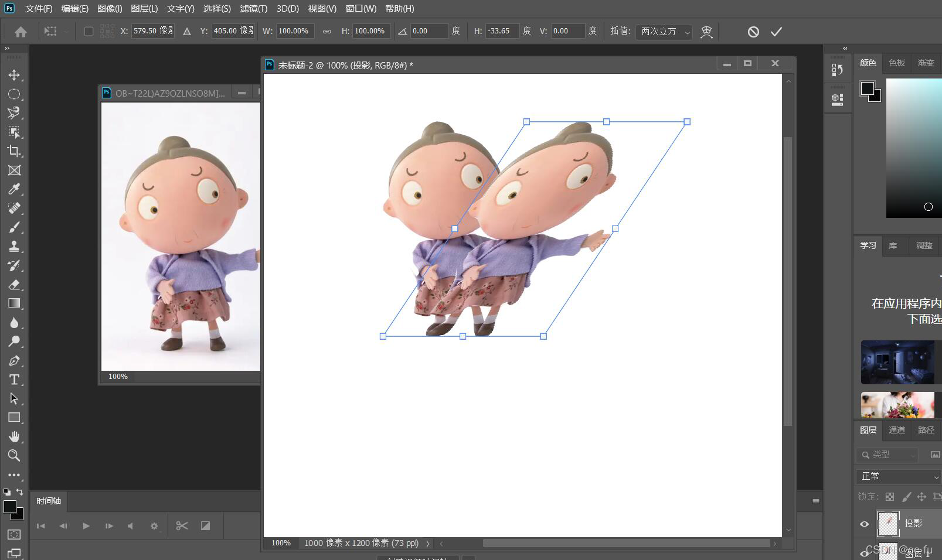This screenshot has height=560, width=942.
Task: Play the timeline
Action: point(86,526)
